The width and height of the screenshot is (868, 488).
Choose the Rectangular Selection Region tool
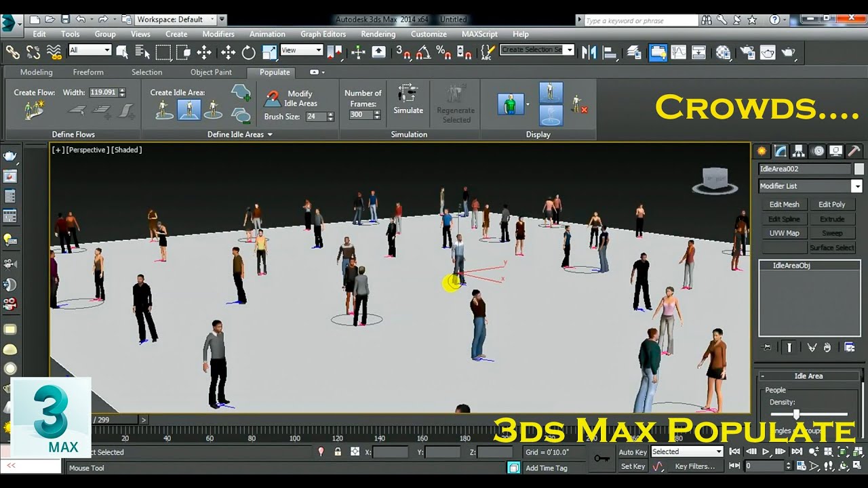(163, 52)
